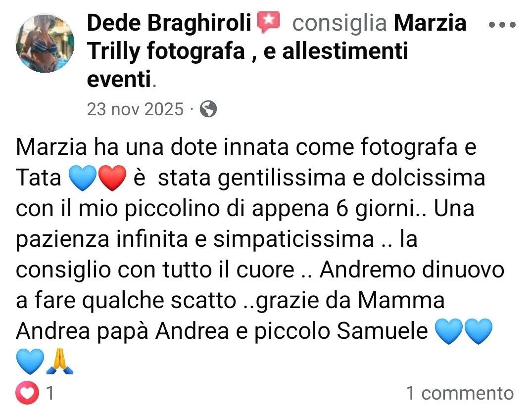Click the blue heart before praying hands
This screenshot has width=532, height=409.
pos(30,361)
